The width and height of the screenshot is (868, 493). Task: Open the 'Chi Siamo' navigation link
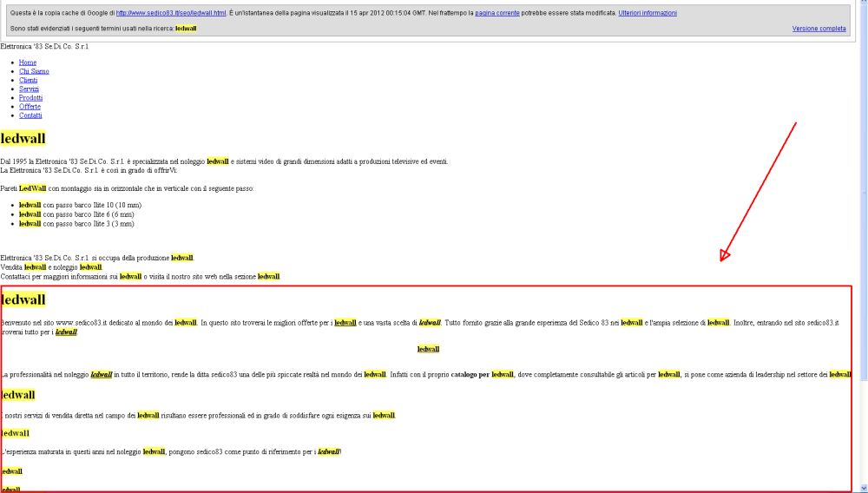[x=34, y=71]
